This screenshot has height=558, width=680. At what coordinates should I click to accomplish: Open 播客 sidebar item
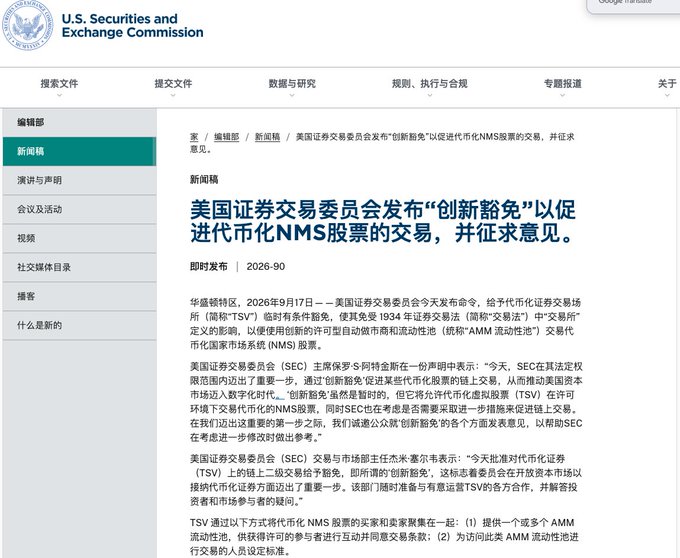click(x=79, y=297)
